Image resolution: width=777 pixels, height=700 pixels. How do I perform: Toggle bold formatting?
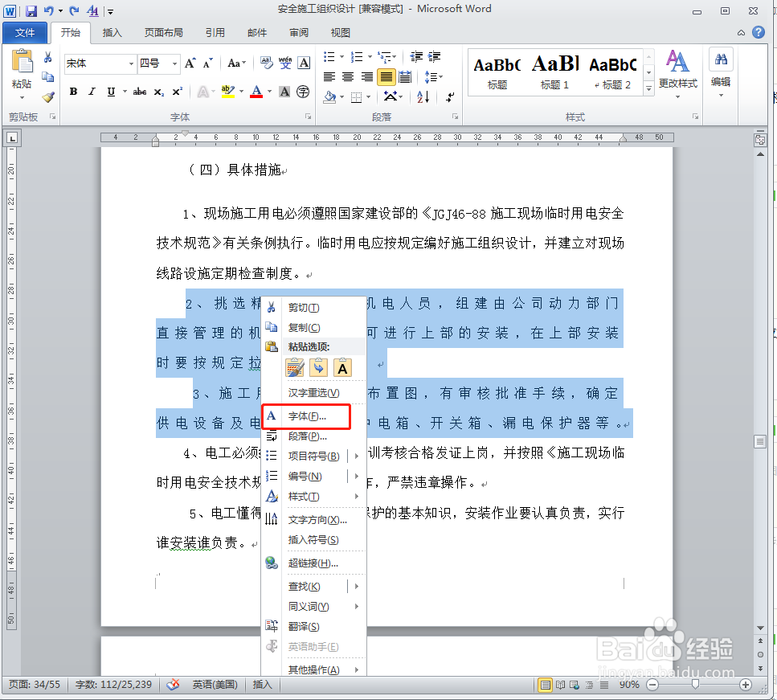point(72,92)
